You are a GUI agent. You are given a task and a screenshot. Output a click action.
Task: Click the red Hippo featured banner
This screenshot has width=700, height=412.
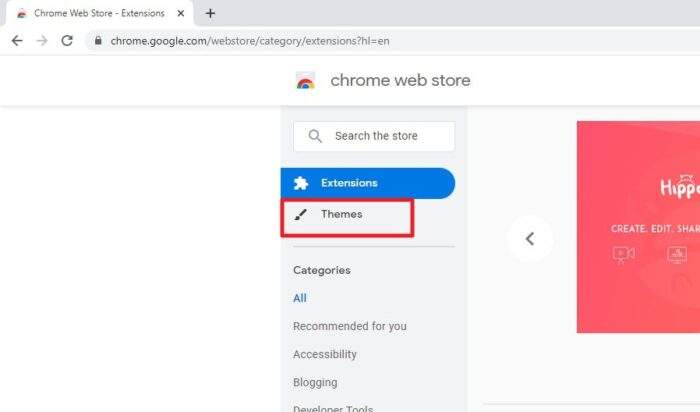point(638,227)
